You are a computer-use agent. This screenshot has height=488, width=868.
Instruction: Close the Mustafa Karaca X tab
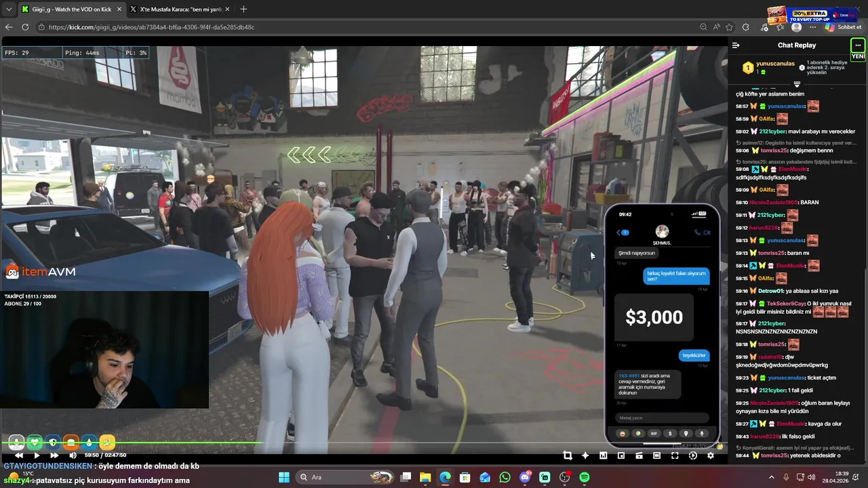coord(227,9)
